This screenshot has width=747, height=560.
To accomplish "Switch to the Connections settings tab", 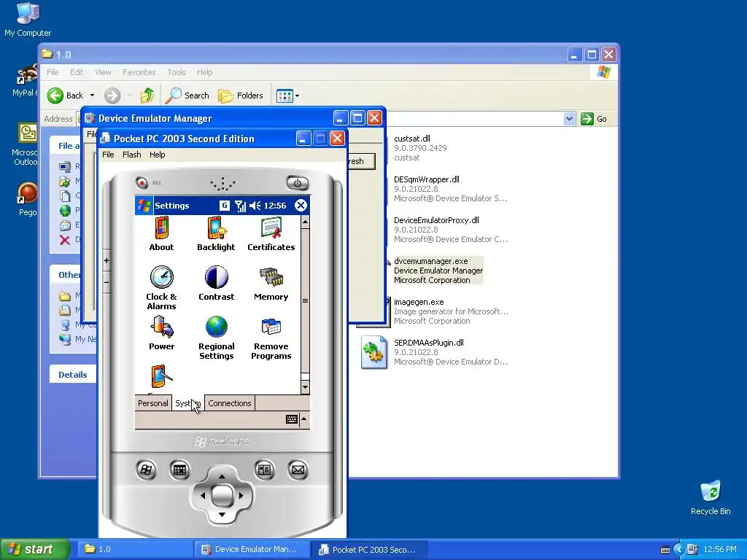I will coord(230,402).
